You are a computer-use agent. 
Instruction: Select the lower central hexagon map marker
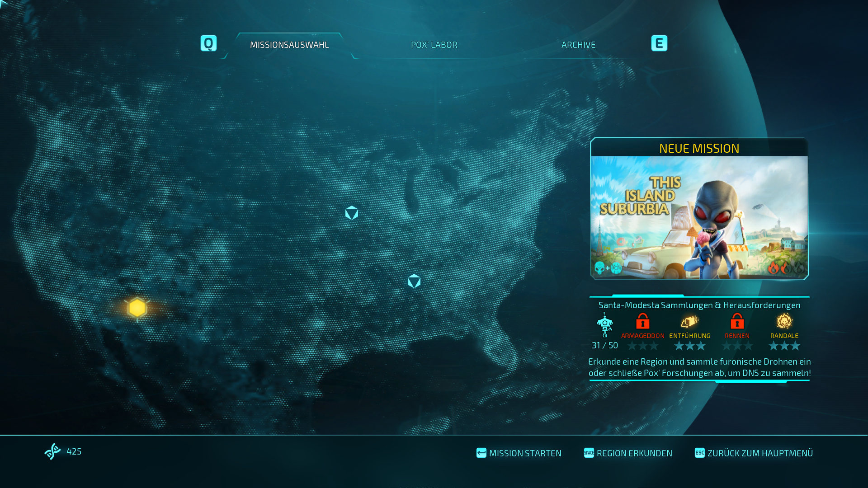pos(414,281)
